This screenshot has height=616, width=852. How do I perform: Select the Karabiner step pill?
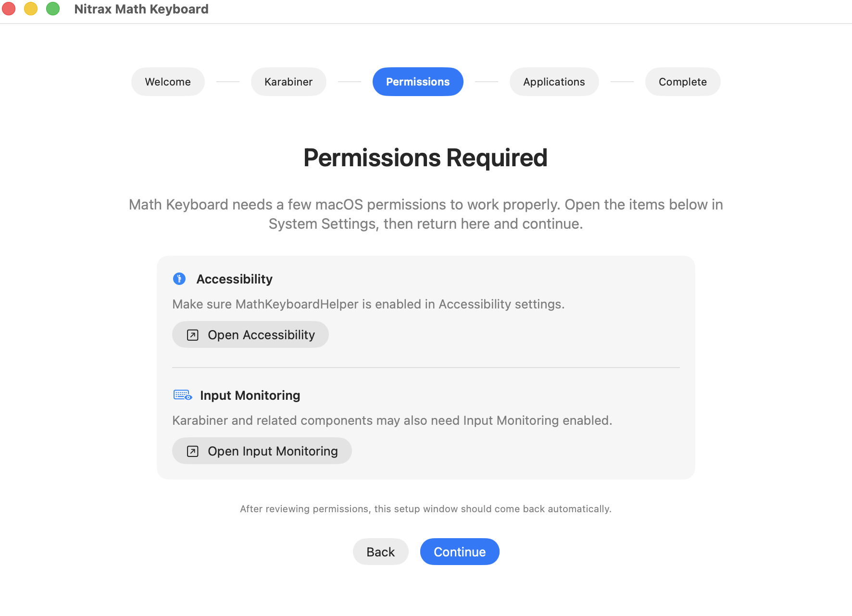(x=288, y=82)
